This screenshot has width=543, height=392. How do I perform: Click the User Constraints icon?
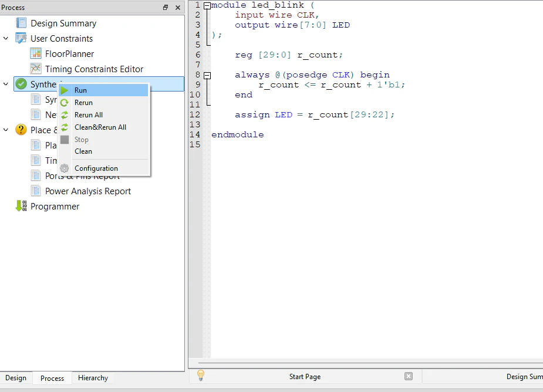tap(21, 38)
